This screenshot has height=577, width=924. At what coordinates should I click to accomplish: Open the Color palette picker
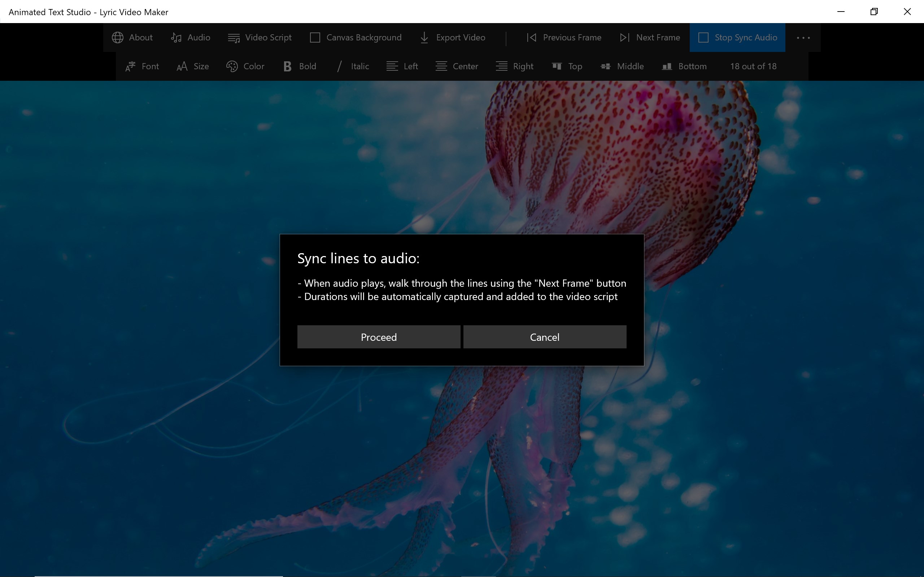245,66
